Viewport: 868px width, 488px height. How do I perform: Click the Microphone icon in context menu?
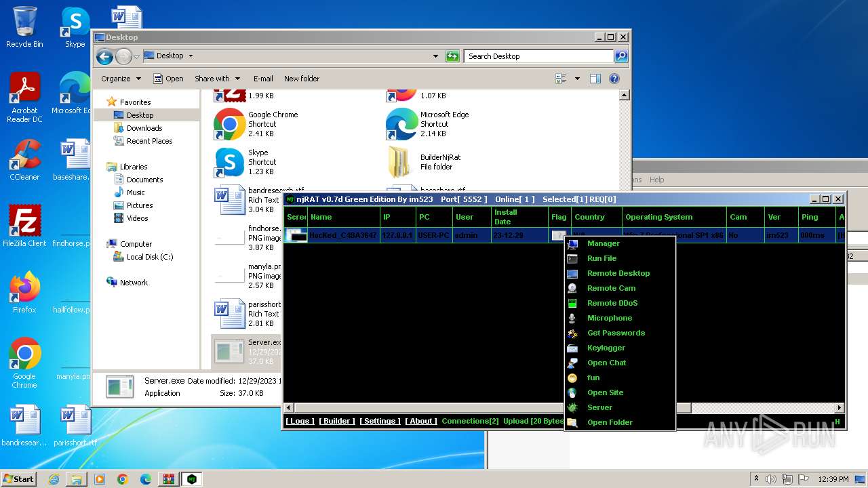573,318
